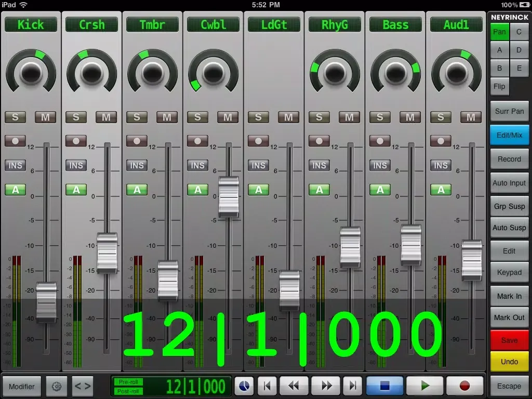Record-arm the Aud1 track
The height and width of the screenshot is (399, 532).
coord(441,141)
